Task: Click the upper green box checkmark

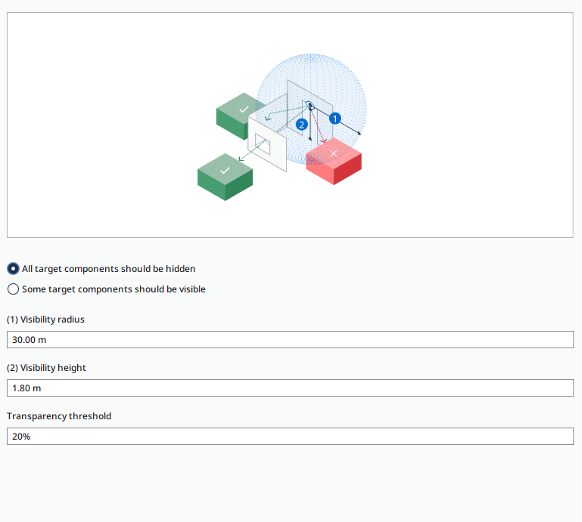Action: pos(244,110)
